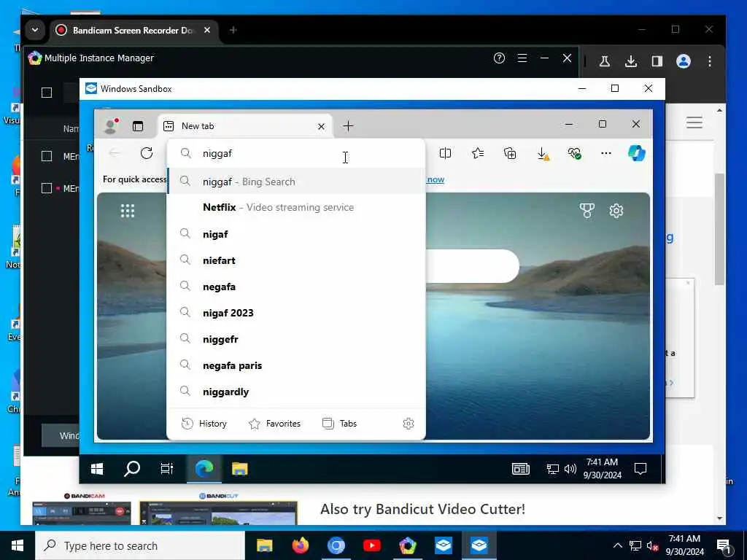The image size is (747, 560).
Task: Open Chrome profile avatar
Action: pos(684,61)
